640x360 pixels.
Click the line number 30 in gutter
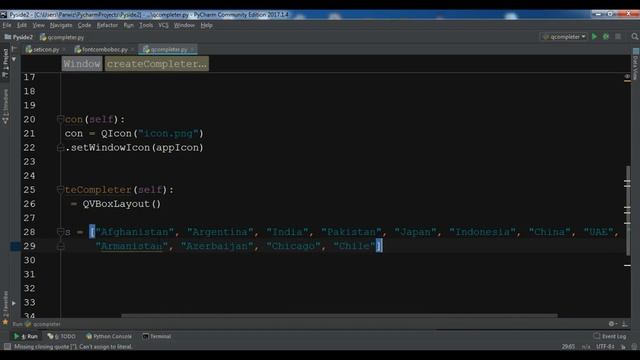pos(29,260)
